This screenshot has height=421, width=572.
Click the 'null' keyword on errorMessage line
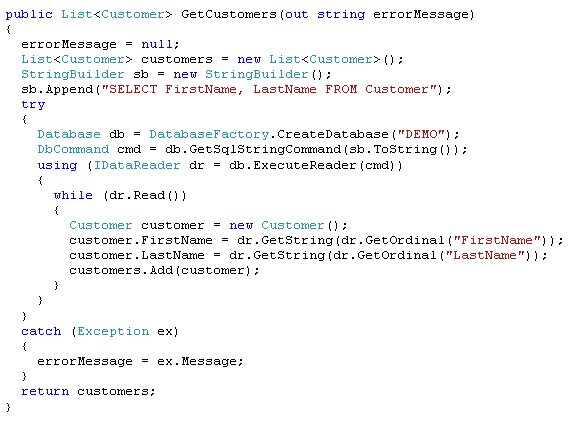[157, 44]
